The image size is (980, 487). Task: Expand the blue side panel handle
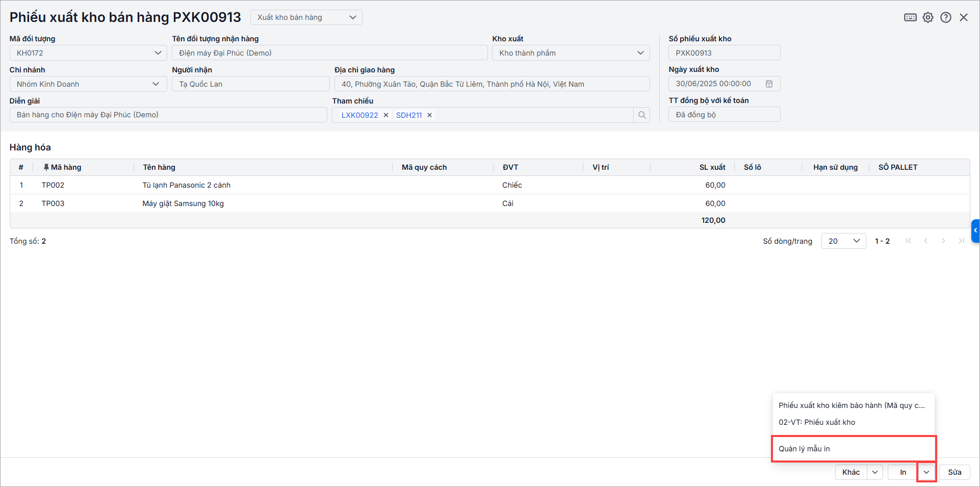click(975, 230)
